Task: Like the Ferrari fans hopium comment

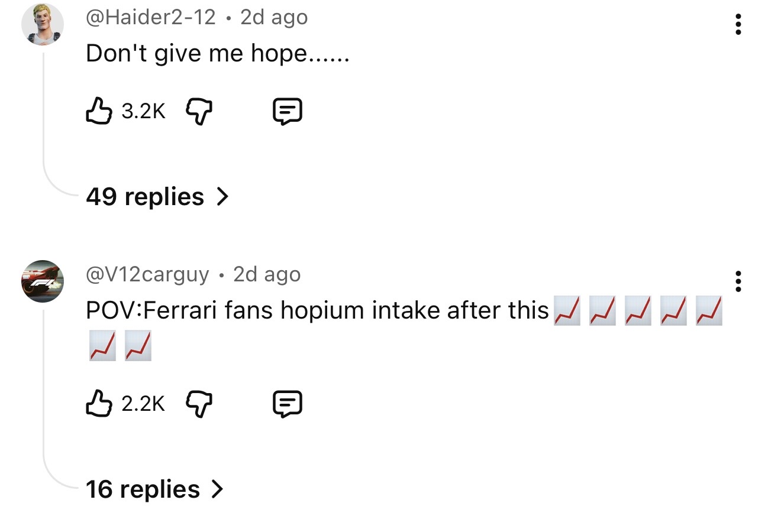Action: pos(99,404)
